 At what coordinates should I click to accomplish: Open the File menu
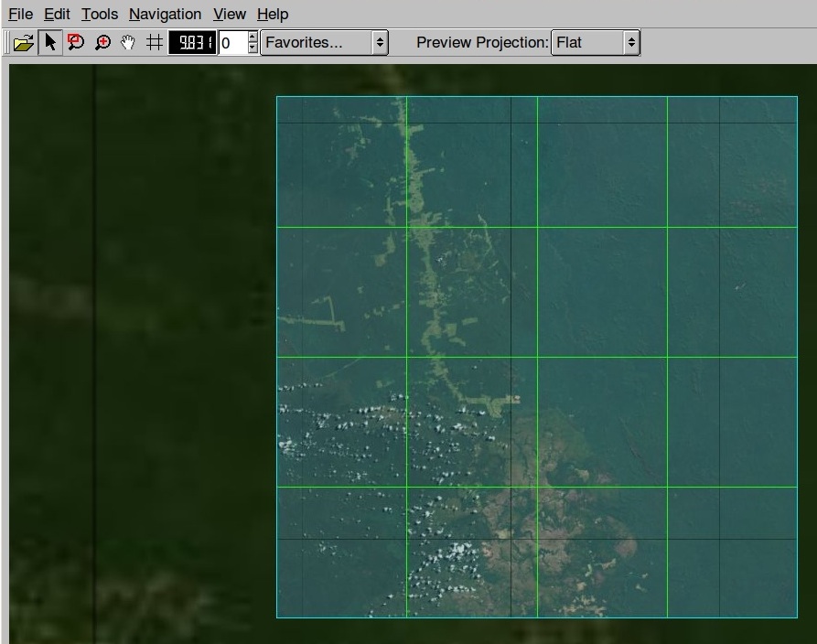[20, 14]
